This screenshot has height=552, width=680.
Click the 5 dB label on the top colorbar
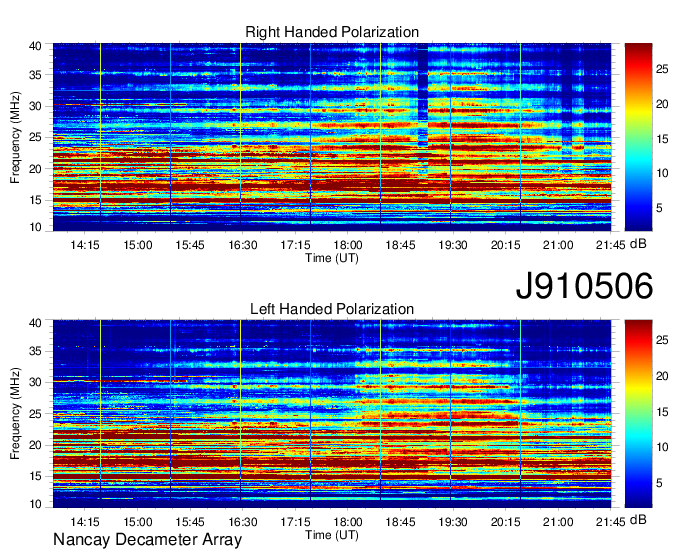coord(659,208)
